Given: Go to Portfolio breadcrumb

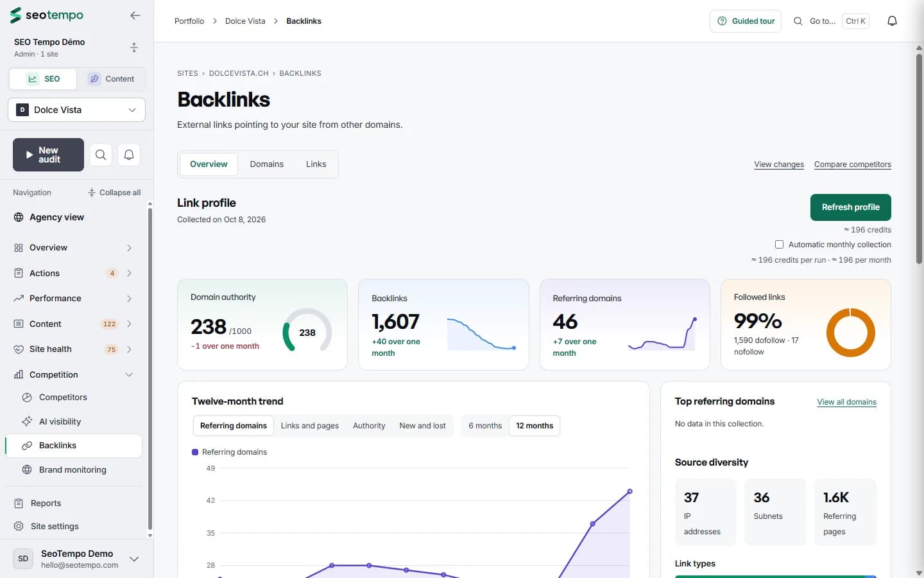Looking at the screenshot, I should [189, 21].
